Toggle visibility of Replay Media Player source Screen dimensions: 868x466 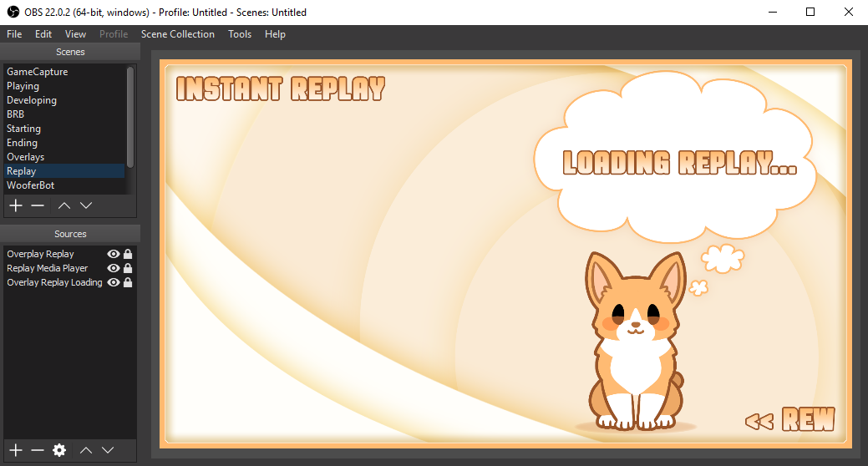[x=114, y=268]
